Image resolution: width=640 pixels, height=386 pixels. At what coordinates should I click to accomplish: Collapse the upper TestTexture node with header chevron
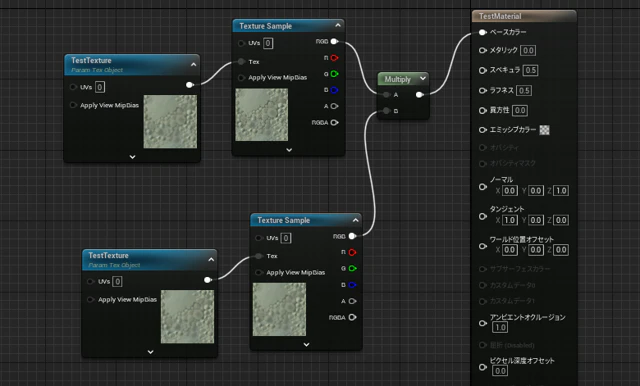(x=193, y=64)
